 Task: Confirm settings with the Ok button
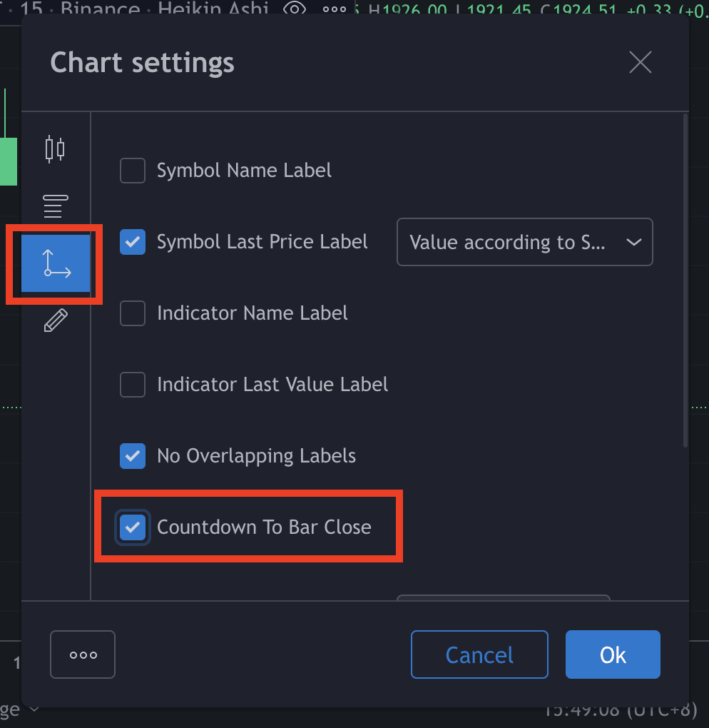point(613,654)
